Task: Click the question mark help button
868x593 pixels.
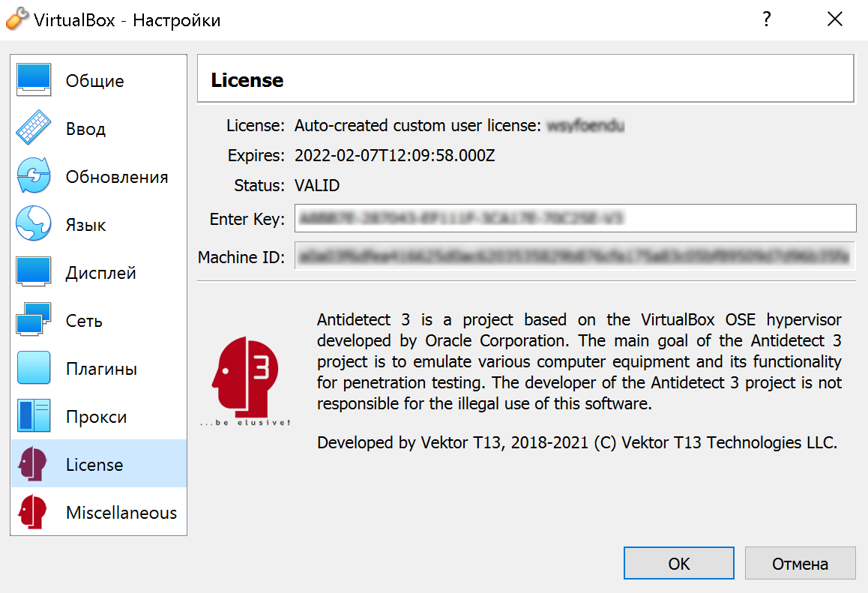Action: coord(767,19)
